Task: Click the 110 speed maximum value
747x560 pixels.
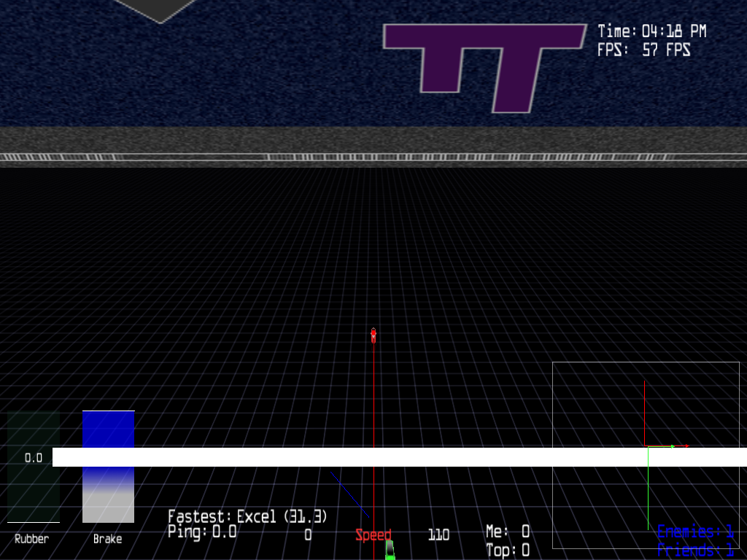Action: (x=438, y=535)
